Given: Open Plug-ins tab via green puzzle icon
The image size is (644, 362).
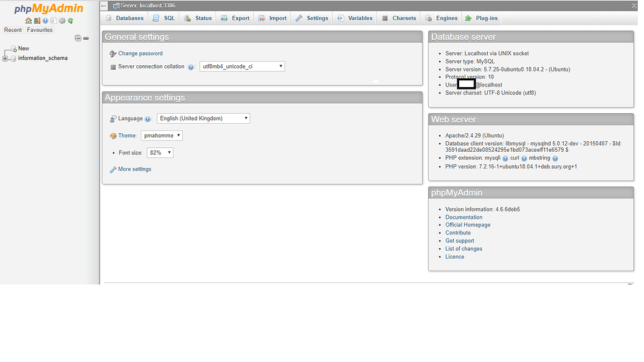Looking at the screenshot, I should (x=468, y=18).
